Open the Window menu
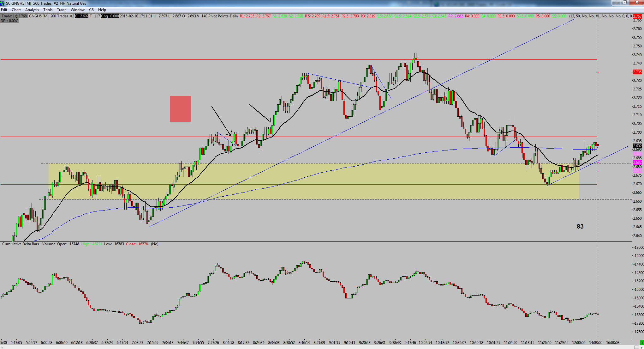Screen dimensions: 644x349 78,10
